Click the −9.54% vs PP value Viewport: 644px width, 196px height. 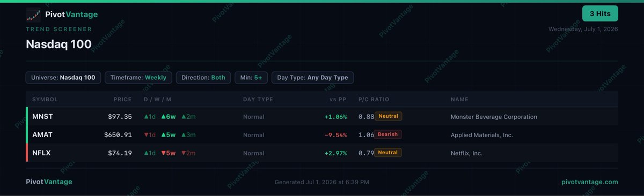click(336, 135)
